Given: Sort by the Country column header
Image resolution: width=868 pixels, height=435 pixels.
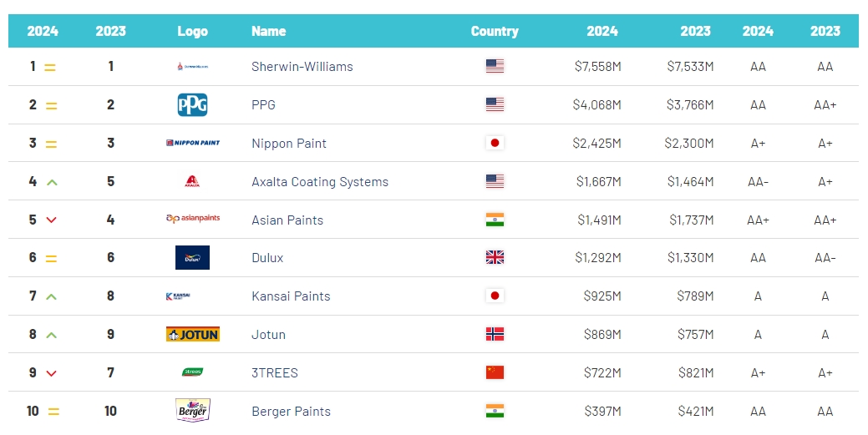Looking at the screenshot, I should click(495, 31).
